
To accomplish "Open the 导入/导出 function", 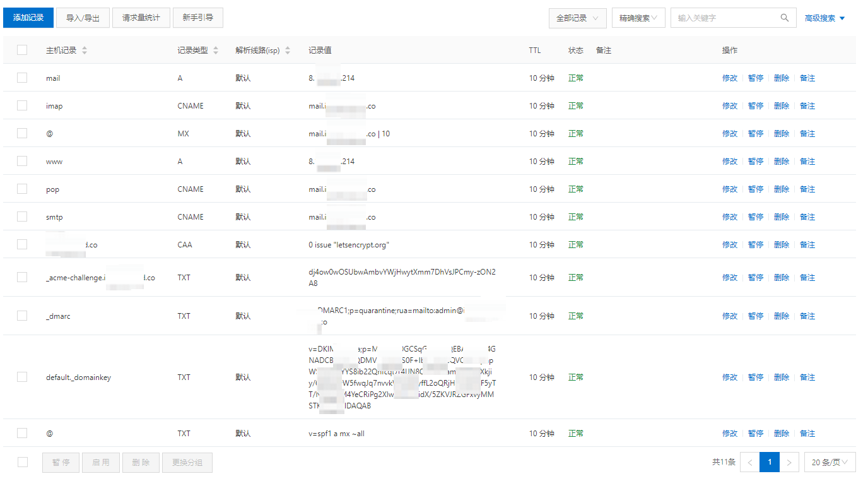I will pos(83,18).
